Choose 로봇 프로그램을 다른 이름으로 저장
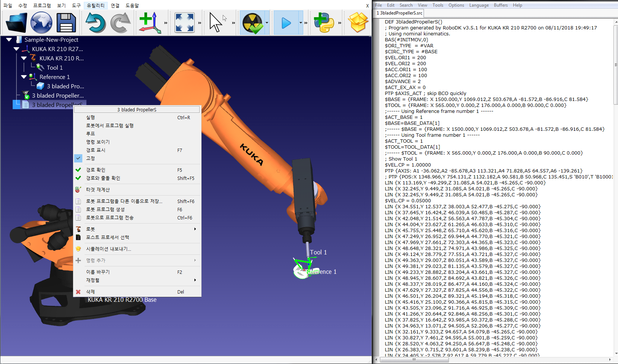The height and width of the screenshot is (364, 618). tap(137, 201)
